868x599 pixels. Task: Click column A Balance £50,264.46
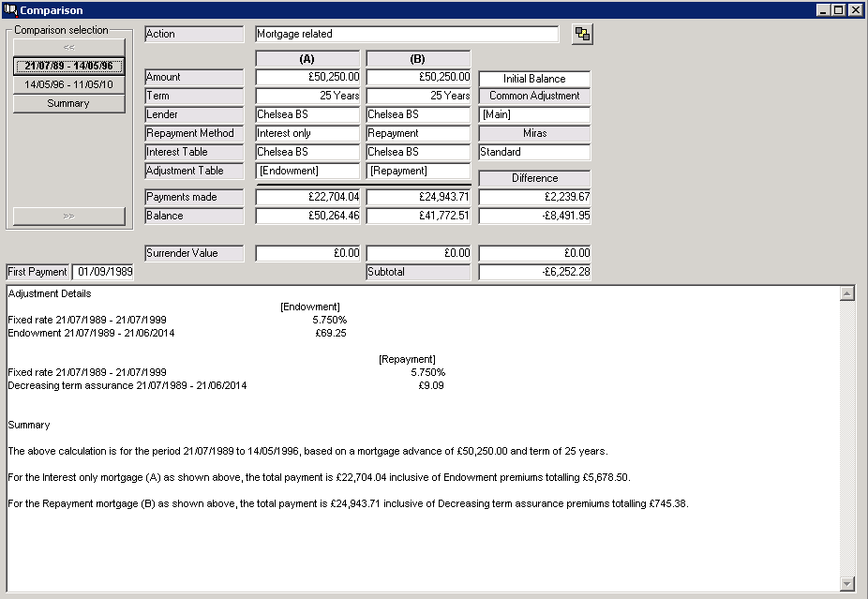point(307,216)
